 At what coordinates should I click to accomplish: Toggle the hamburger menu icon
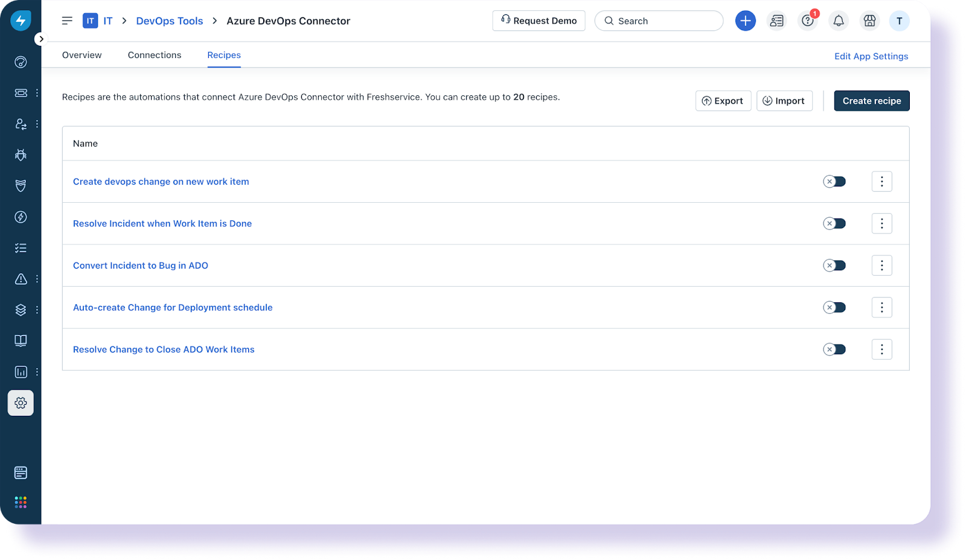[x=67, y=21]
